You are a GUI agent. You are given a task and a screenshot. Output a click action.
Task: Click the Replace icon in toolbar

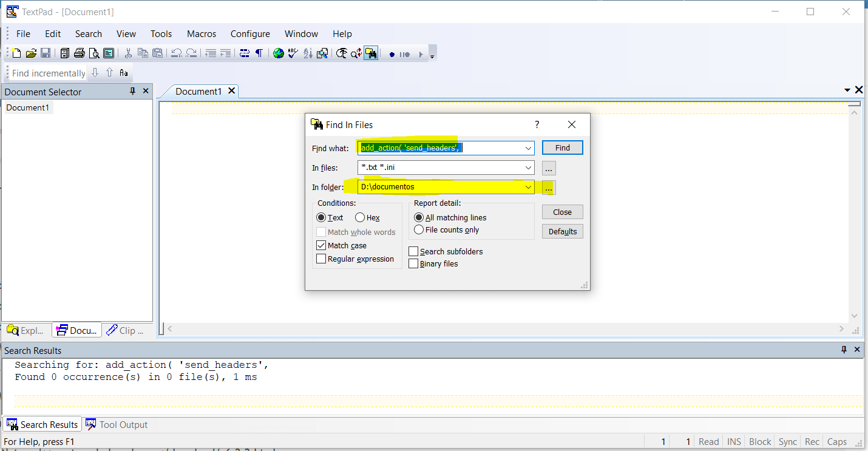pyautogui.click(x=356, y=53)
